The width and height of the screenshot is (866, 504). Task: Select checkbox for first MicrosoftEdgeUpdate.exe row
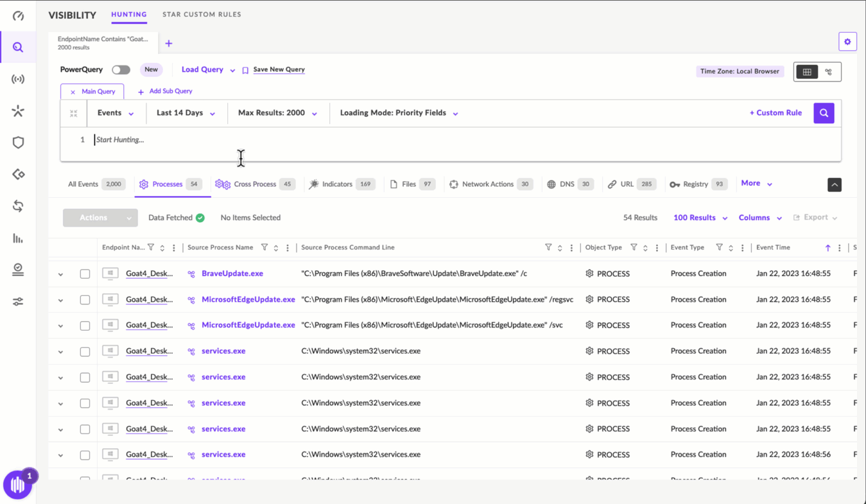[85, 300]
